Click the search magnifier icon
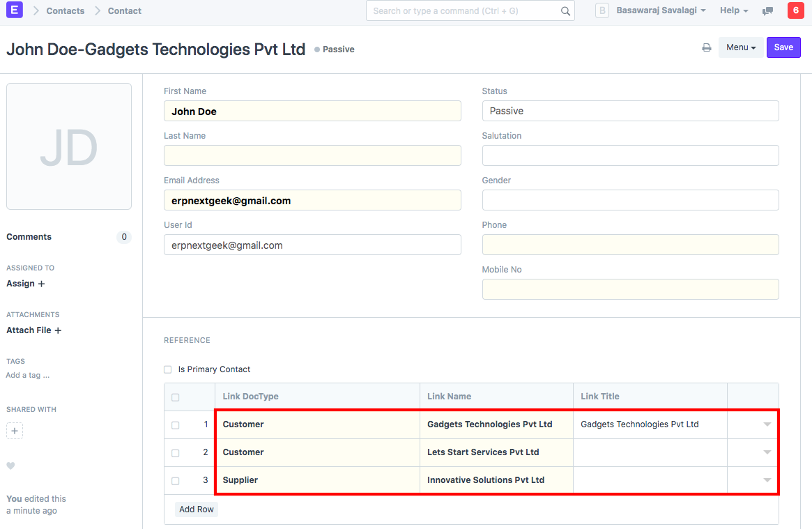Image resolution: width=812 pixels, height=529 pixels. tap(565, 11)
